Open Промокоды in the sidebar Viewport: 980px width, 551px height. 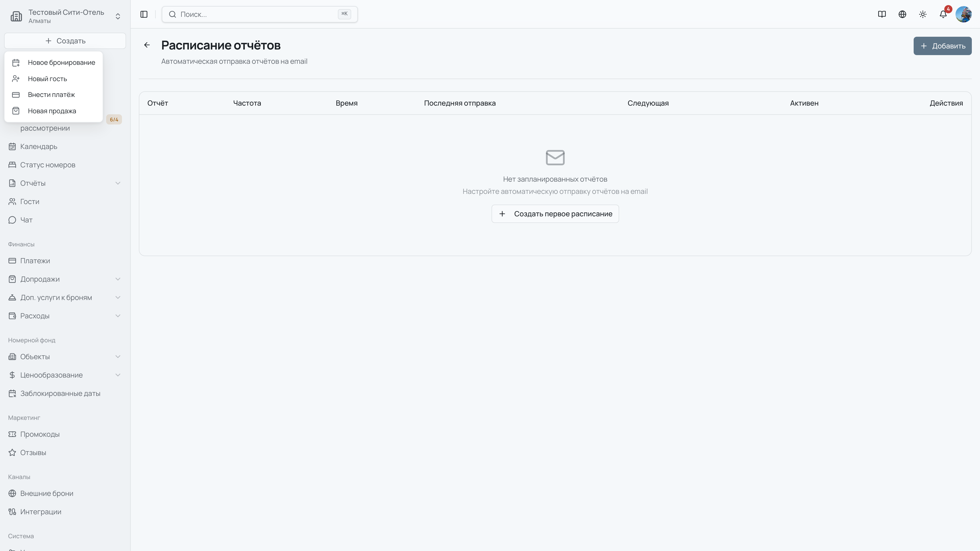65,434
